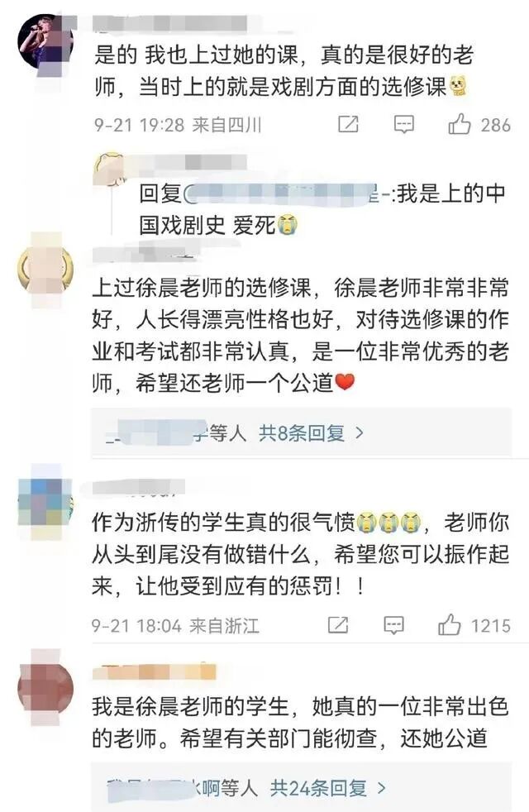This screenshot has height=812, width=529.
Task: Tap the 1215 like count number
Action: point(491,626)
